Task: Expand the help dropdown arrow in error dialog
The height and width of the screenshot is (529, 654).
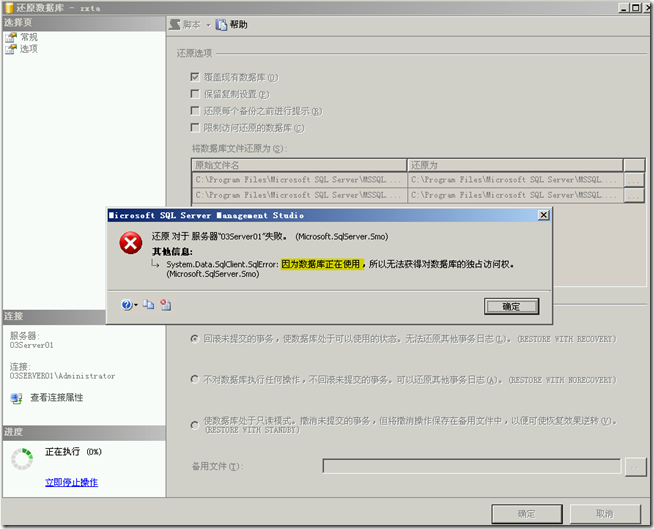Action: [x=136, y=305]
